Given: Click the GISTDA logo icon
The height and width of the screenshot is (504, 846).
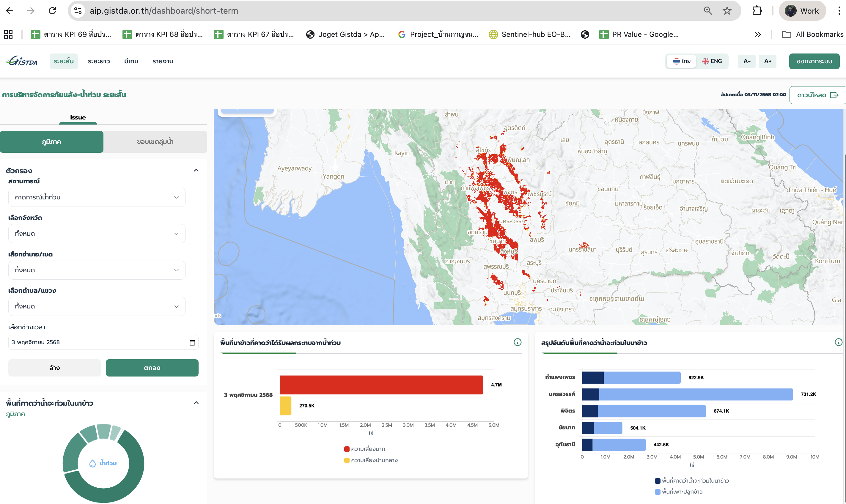Looking at the screenshot, I should tap(22, 61).
